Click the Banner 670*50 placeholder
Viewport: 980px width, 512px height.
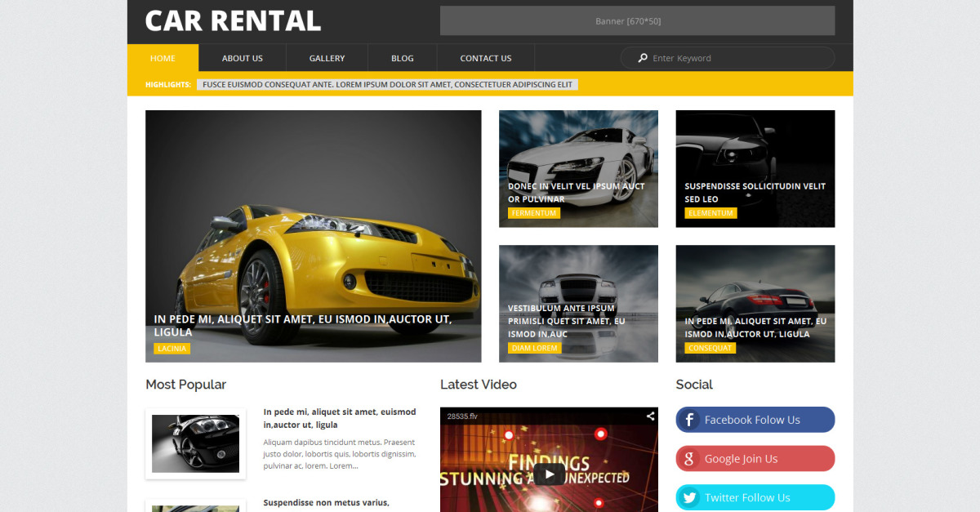[x=637, y=21]
